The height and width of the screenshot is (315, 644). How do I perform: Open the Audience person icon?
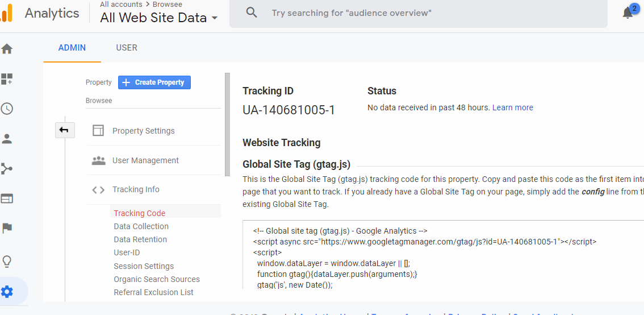7,139
